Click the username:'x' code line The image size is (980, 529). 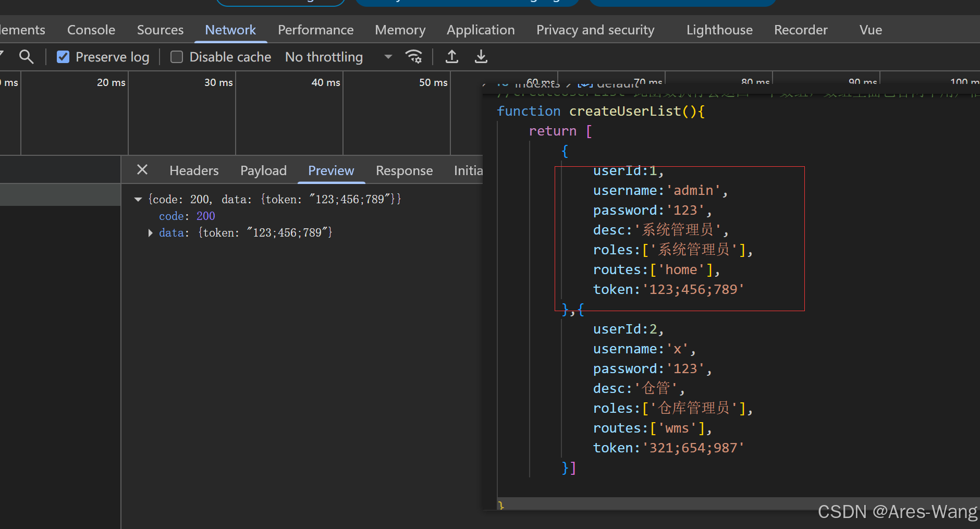(644, 349)
